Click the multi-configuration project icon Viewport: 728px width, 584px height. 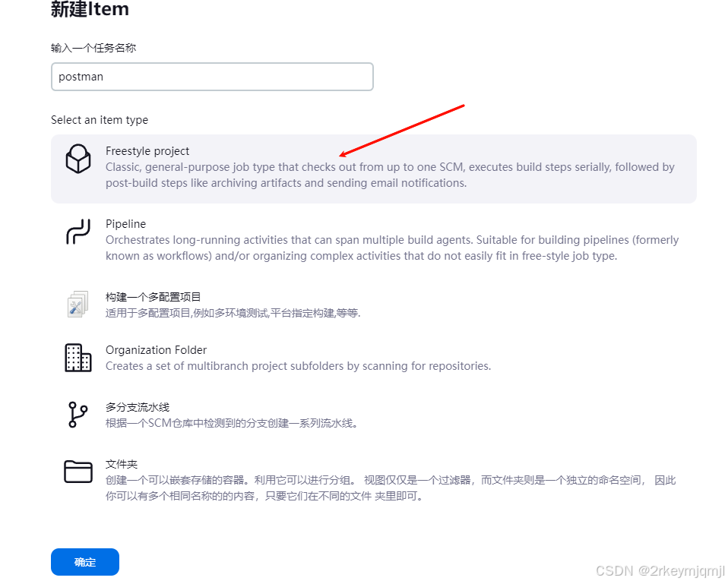coord(78,305)
